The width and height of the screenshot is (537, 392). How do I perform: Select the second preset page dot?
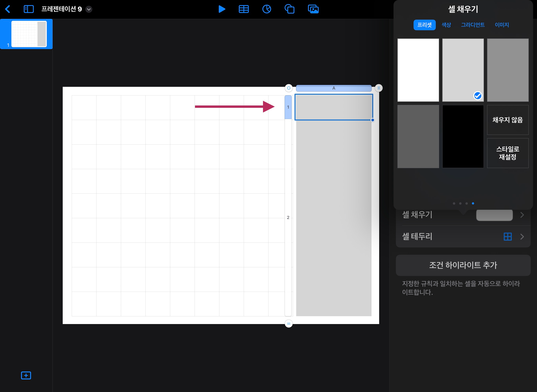tap(460, 203)
